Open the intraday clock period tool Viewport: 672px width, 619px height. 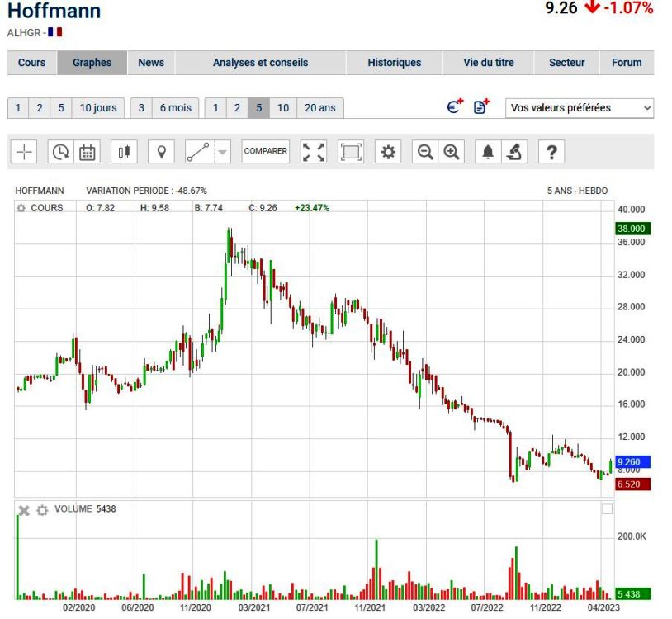(x=60, y=152)
